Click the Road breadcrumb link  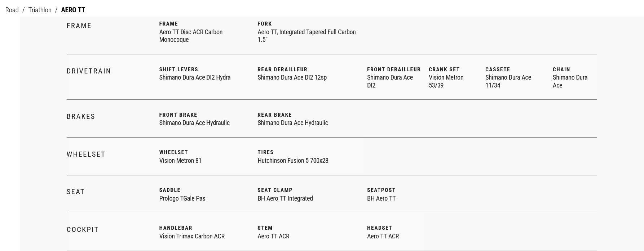click(12, 10)
